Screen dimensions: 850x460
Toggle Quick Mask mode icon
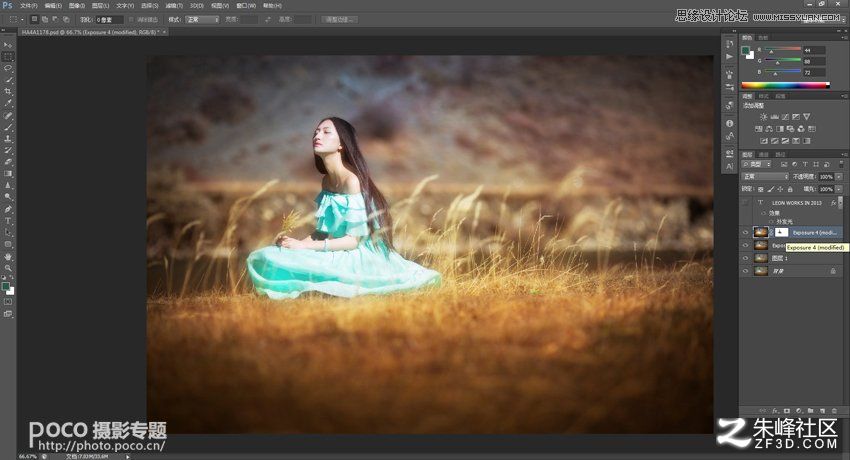(8, 302)
